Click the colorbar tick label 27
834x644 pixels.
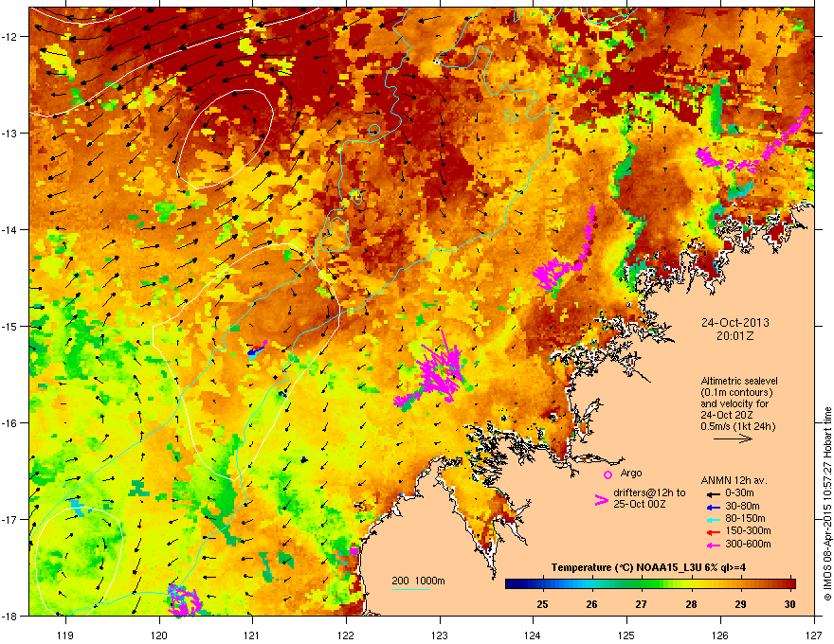641,604
